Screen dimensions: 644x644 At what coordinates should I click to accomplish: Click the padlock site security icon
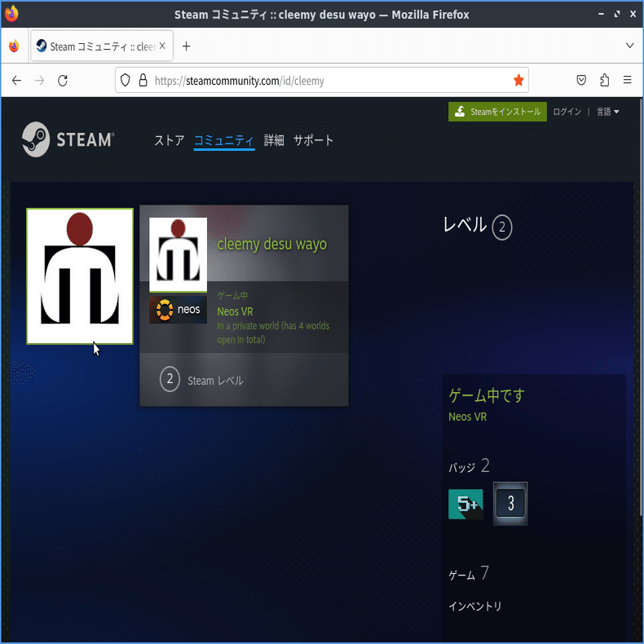tap(143, 80)
